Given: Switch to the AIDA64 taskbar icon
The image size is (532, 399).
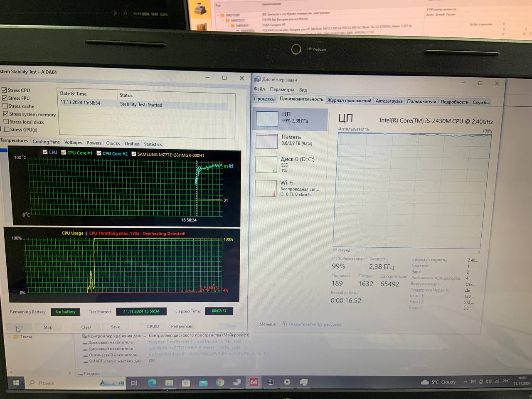Looking at the screenshot, I should point(254,382).
